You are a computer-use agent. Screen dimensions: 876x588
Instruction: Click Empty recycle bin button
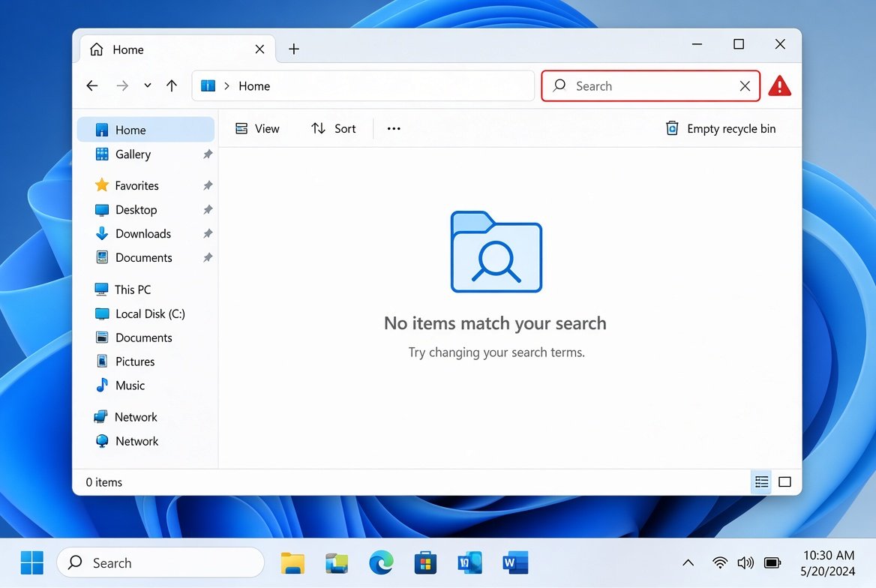[721, 128]
